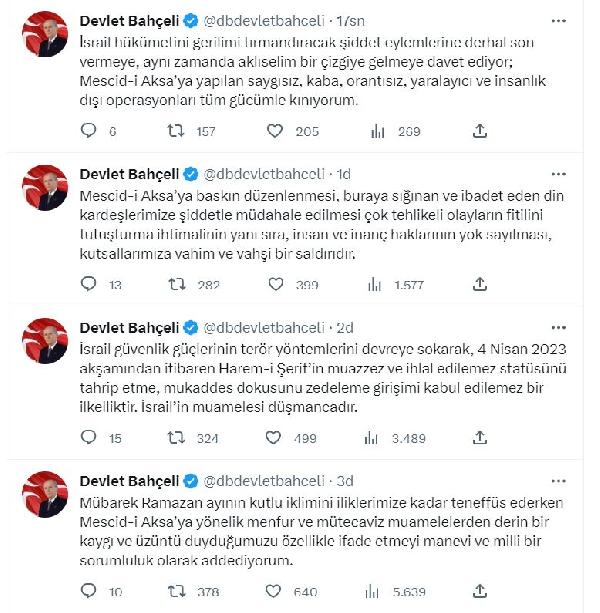Share the third tweet about Harem-i Şerif

pyautogui.click(x=480, y=437)
